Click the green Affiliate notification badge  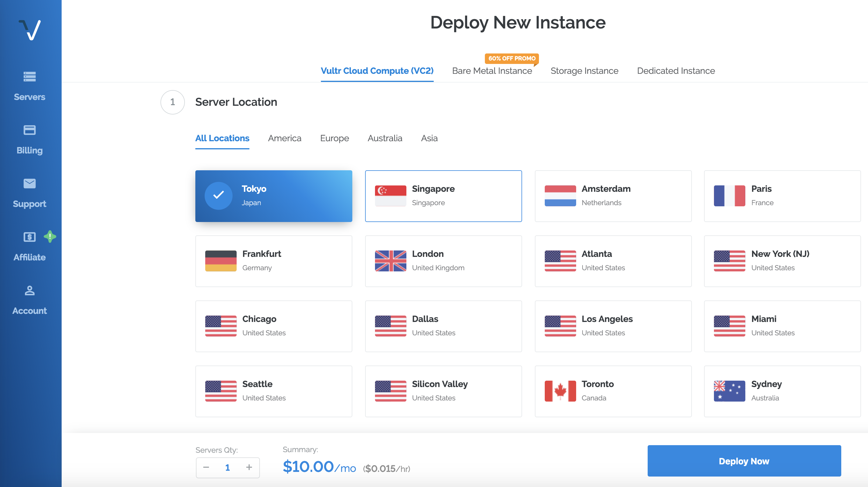(50, 237)
